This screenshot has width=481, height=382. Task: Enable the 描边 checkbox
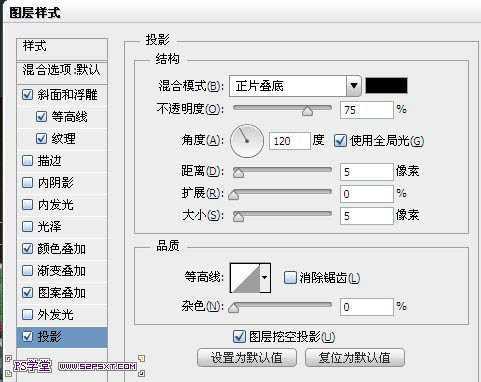[x=27, y=161]
